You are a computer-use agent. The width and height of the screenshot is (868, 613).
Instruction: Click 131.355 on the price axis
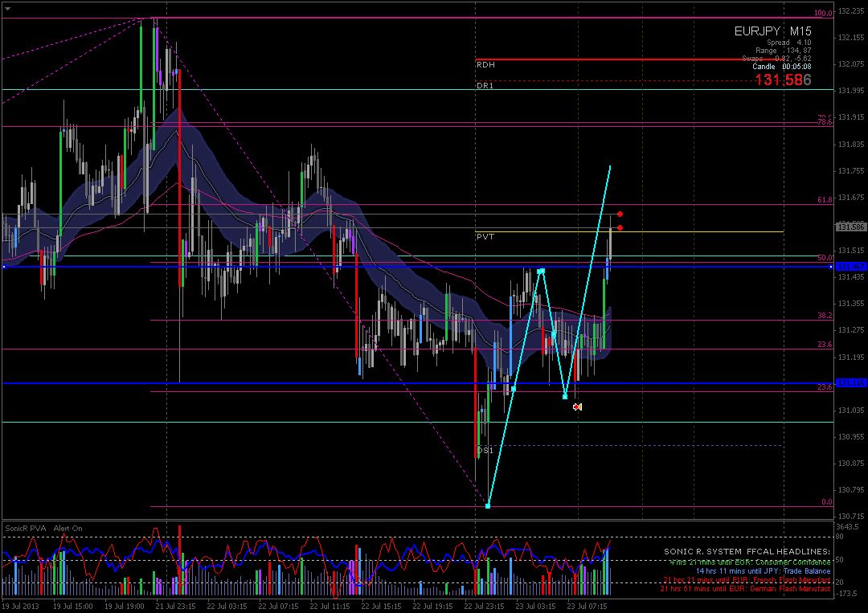[851, 304]
